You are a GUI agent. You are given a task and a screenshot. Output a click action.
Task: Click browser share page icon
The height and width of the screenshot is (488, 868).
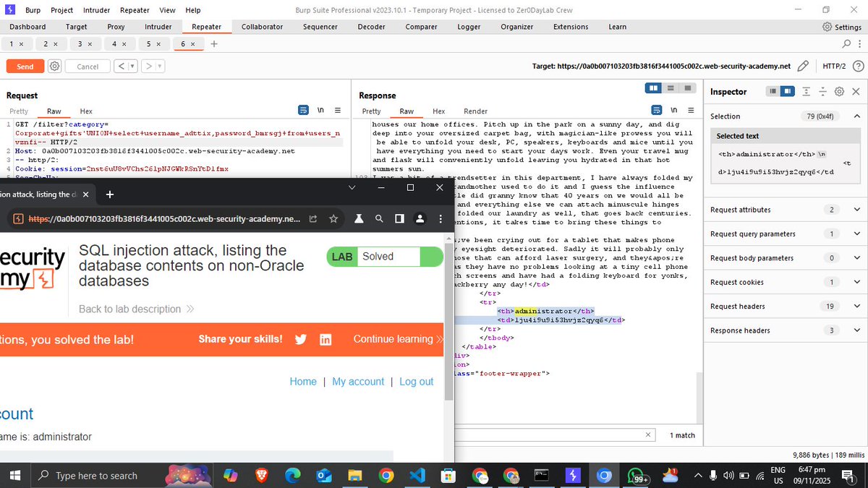[312, 218]
